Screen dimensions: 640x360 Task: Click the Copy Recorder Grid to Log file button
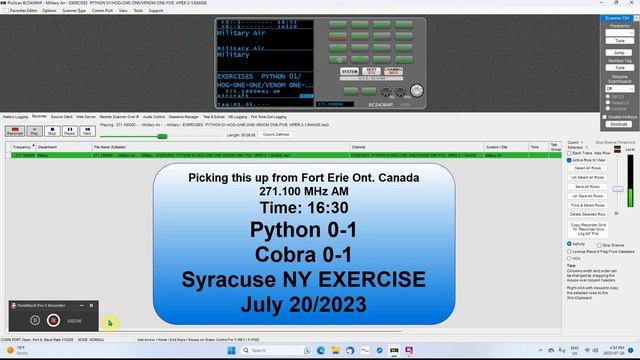coord(588,229)
